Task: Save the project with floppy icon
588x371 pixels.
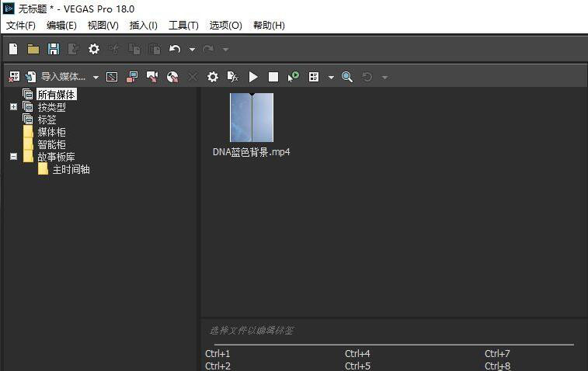Action: click(54, 49)
